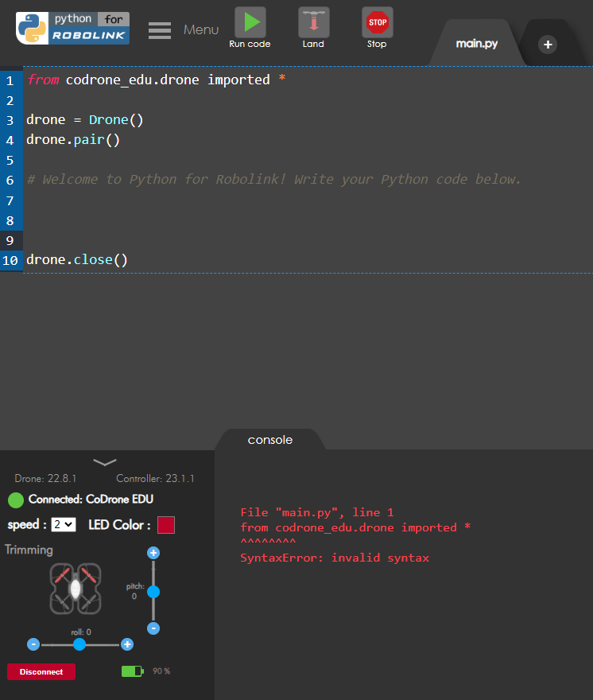This screenshot has width=593, height=700.
Task: Open the speed dropdown selector
Action: point(64,524)
